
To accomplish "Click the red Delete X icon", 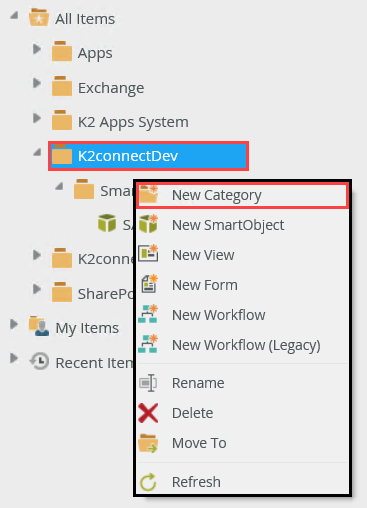I will click(148, 413).
